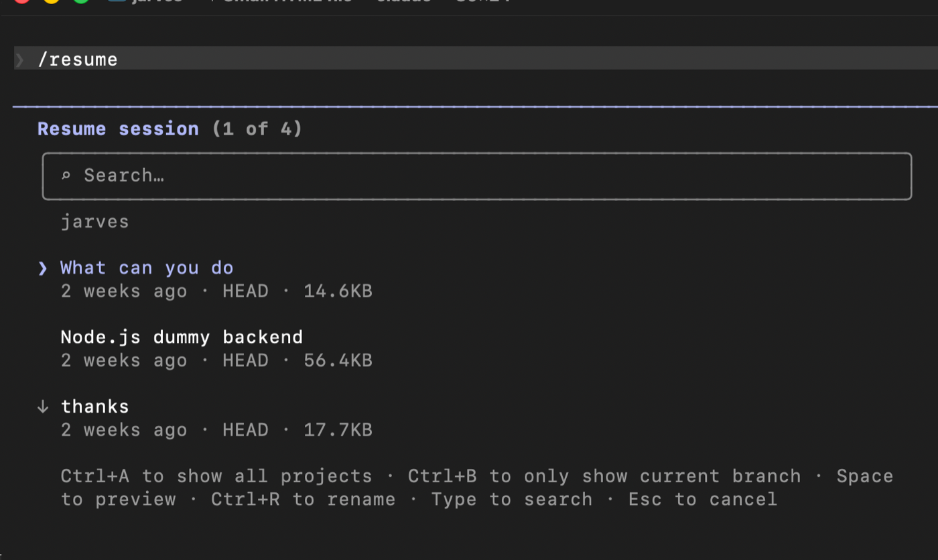Select the 'What can you do' session

147,268
